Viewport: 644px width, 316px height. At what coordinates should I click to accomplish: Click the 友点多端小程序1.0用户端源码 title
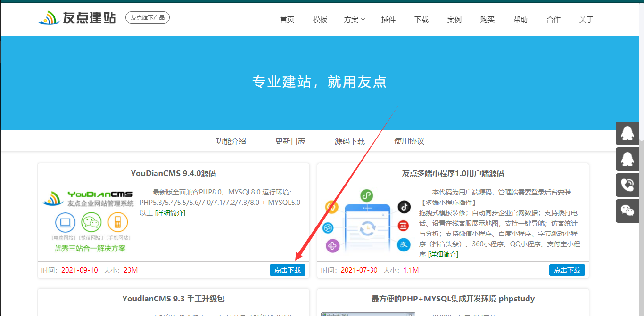point(453,173)
